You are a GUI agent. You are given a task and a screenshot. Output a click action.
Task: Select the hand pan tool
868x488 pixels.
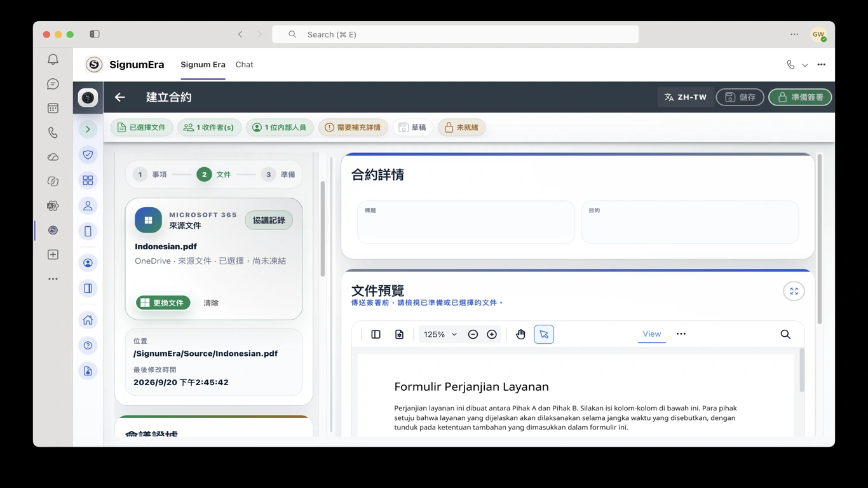[x=520, y=334]
